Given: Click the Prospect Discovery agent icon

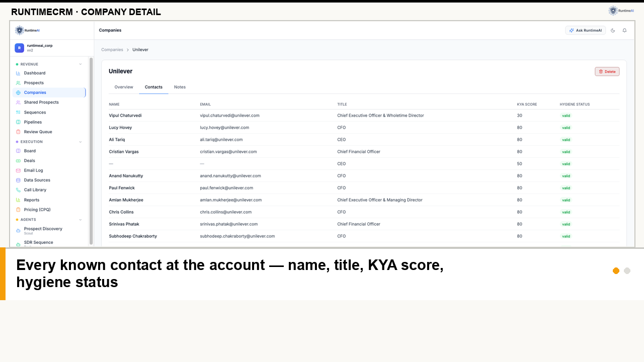Looking at the screenshot, I should [19, 231].
